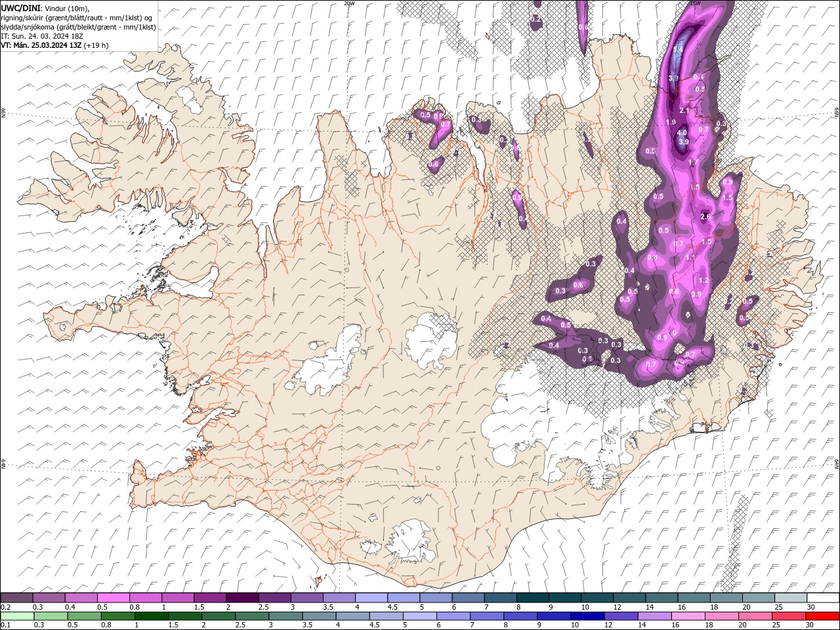
Task: Click the dark grey-purple 0.2 swatch in upper legend
Action: [x=16, y=598]
